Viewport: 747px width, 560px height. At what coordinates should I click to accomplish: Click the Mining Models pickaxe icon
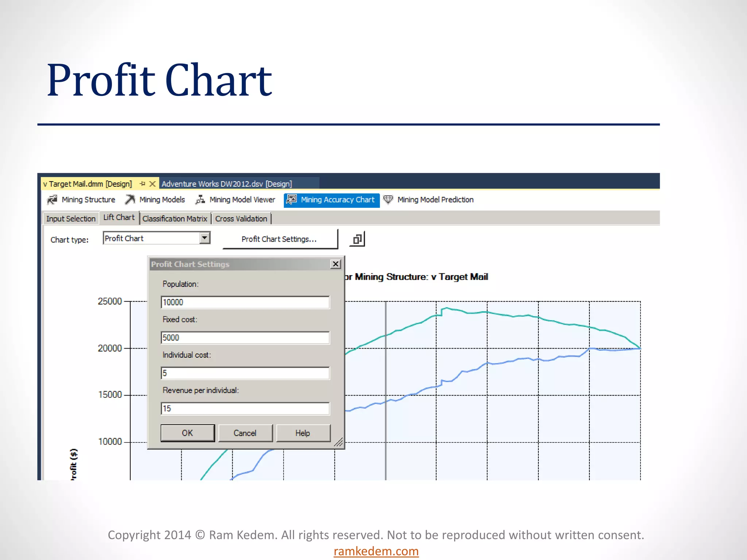pyautogui.click(x=130, y=199)
